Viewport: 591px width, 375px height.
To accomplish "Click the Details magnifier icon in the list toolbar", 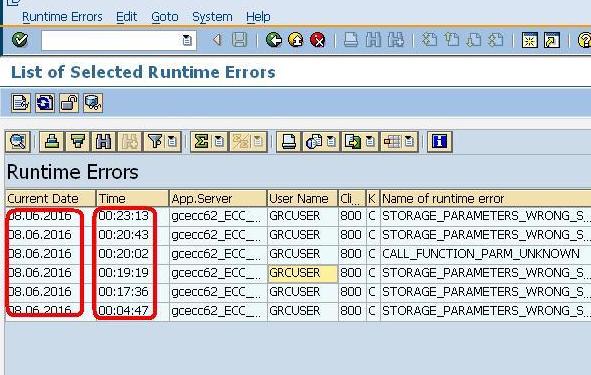I will 18,142.
